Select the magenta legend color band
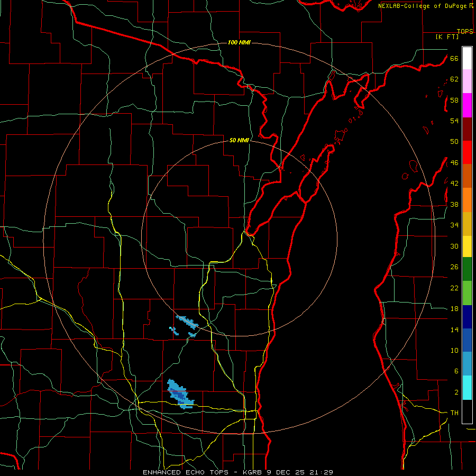Image resolution: width=476 pixels, height=476 pixels. [467, 105]
